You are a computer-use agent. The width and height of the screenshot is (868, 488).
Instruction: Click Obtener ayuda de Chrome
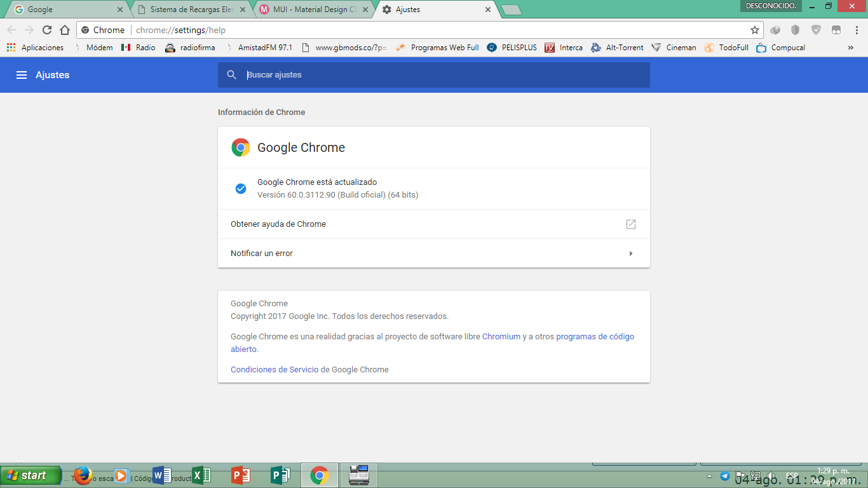click(434, 224)
